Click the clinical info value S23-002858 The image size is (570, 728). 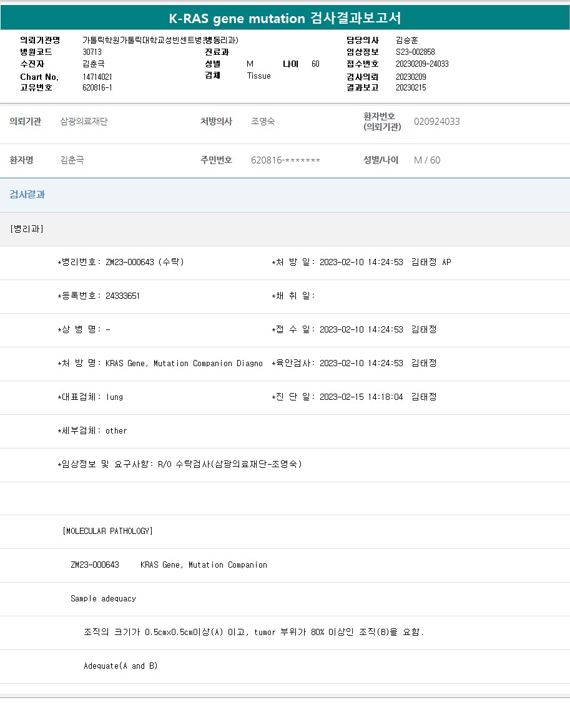point(415,52)
